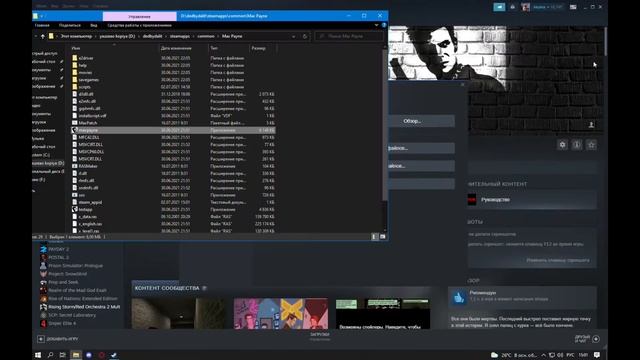
Task: Go up one folder level in Explorer
Action: 43,36
